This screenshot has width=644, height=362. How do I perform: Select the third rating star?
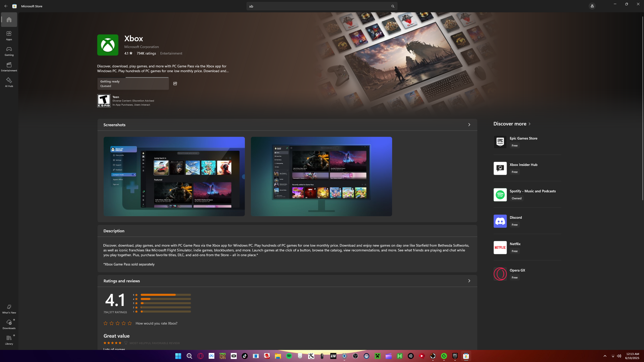pos(117,323)
